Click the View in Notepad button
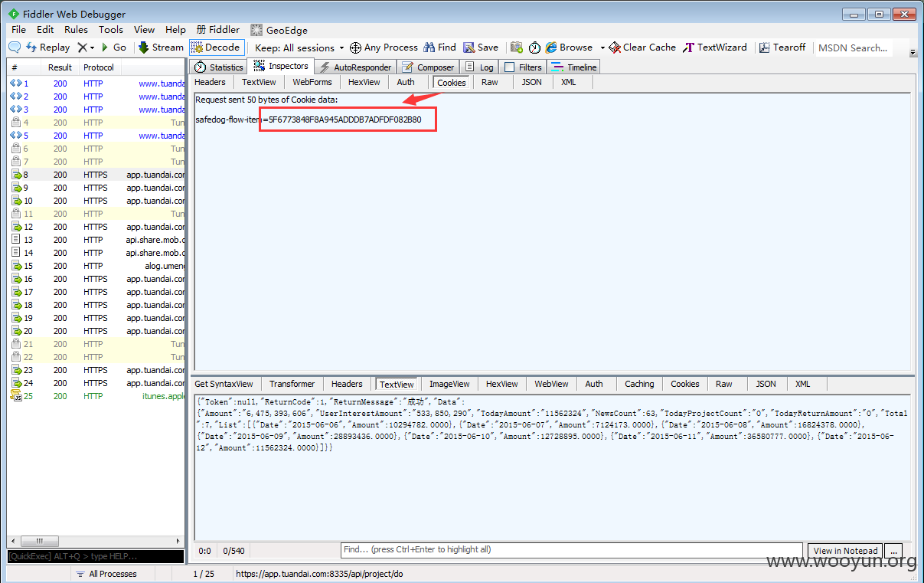924x583 pixels. (x=845, y=551)
